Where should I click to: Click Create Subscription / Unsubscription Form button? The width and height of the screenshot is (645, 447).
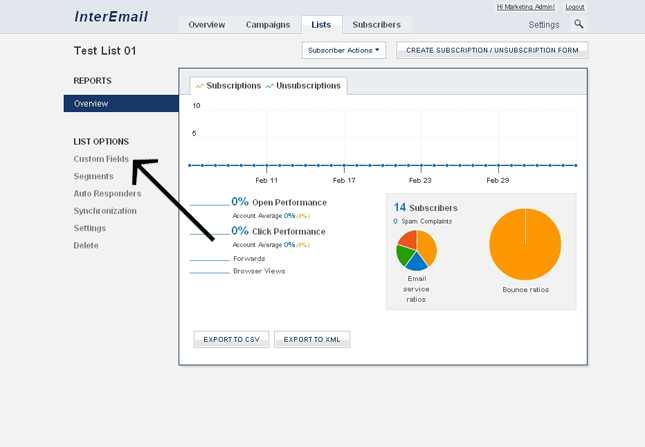(492, 50)
